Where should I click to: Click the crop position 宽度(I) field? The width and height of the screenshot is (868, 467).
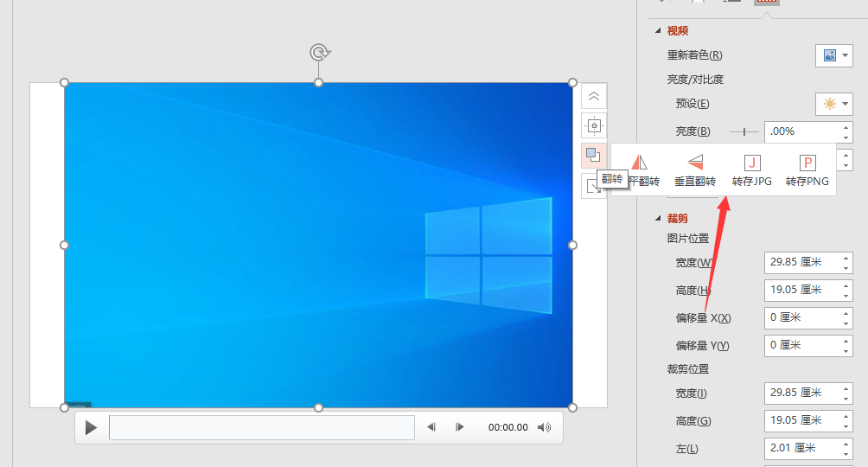point(802,393)
